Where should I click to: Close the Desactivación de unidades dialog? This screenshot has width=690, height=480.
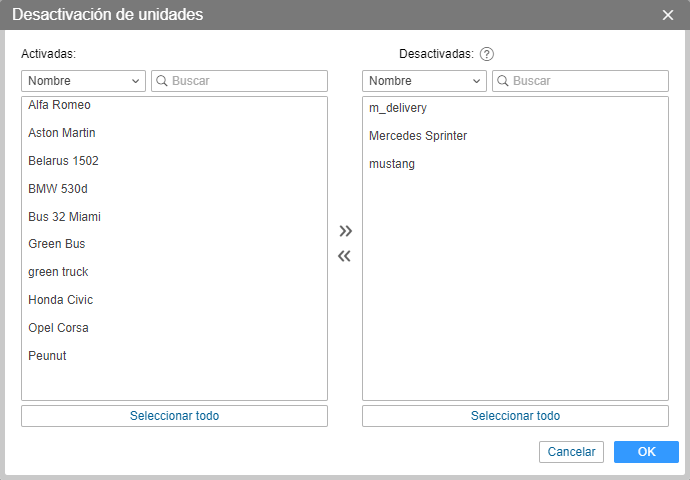(668, 15)
